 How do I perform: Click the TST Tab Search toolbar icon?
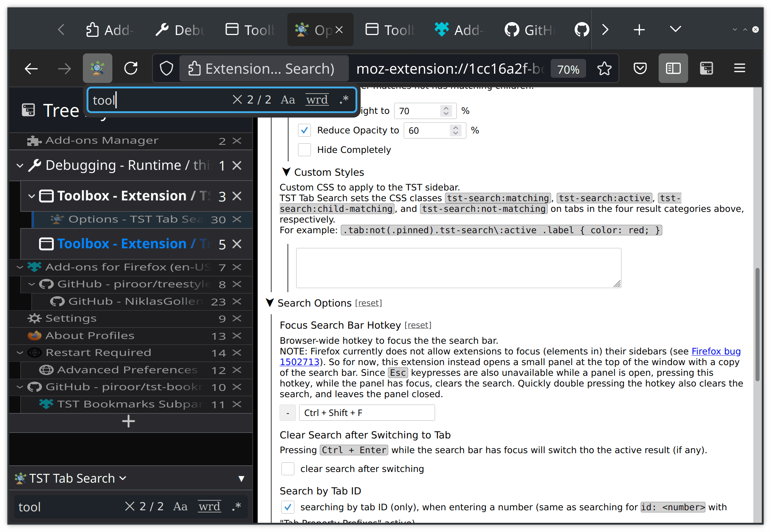97,69
